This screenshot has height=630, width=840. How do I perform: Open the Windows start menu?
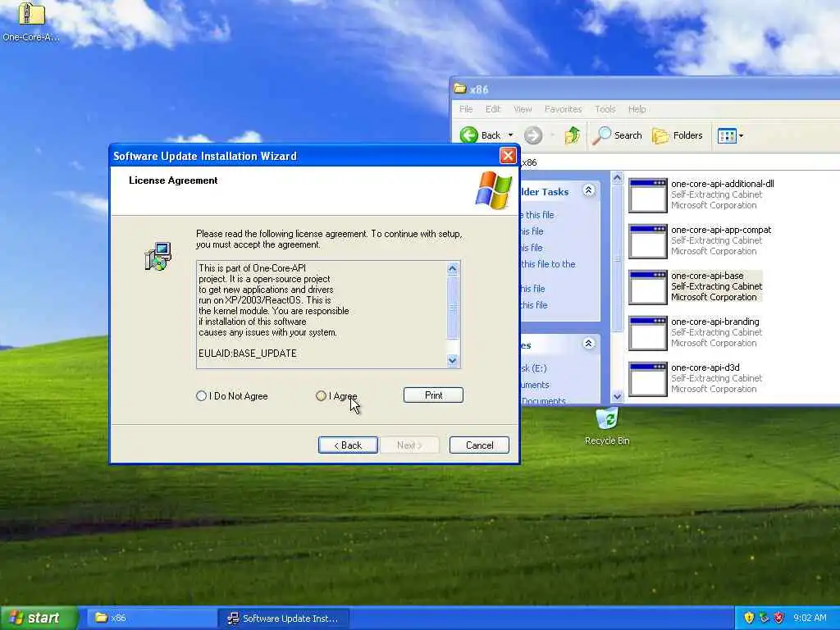[x=39, y=618]
